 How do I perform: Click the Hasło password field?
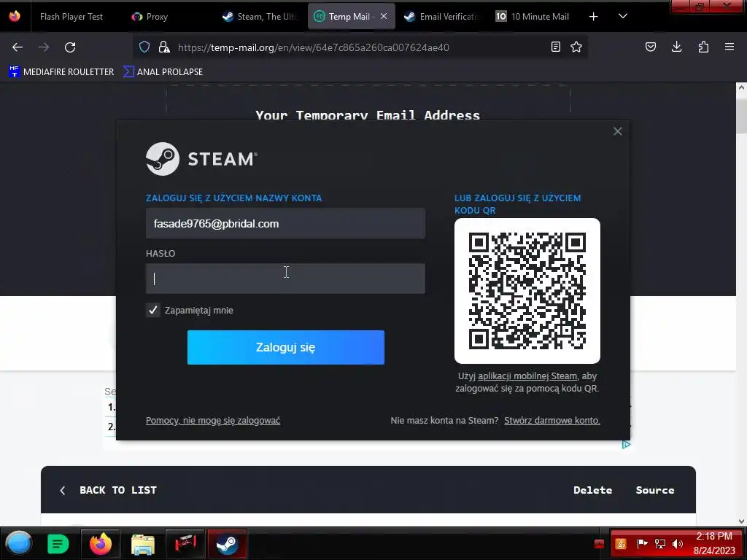285,279
